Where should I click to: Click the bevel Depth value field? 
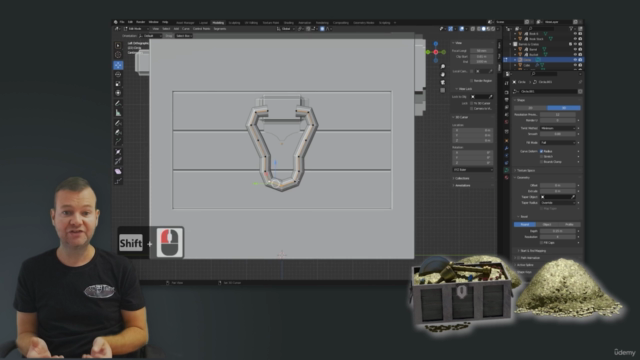558,231
